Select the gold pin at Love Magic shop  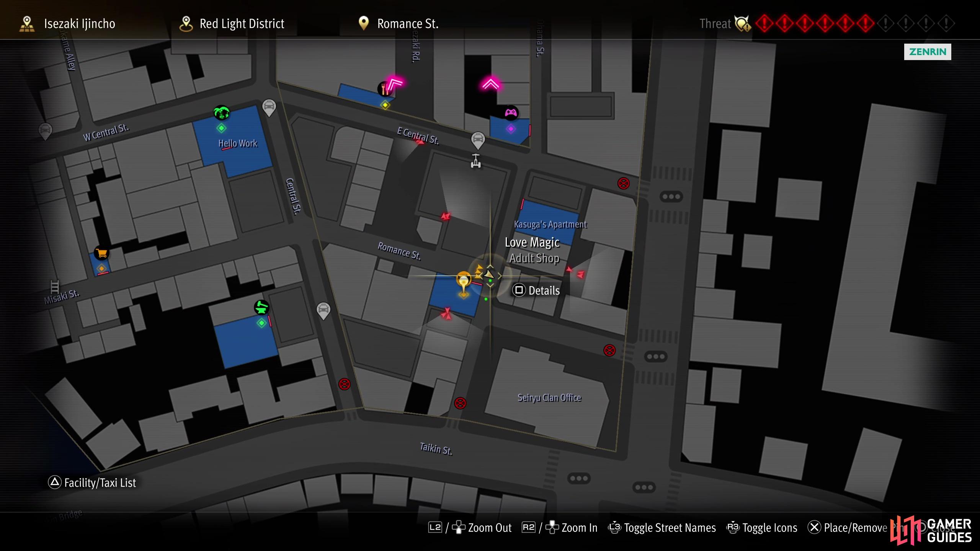(464, 282)
